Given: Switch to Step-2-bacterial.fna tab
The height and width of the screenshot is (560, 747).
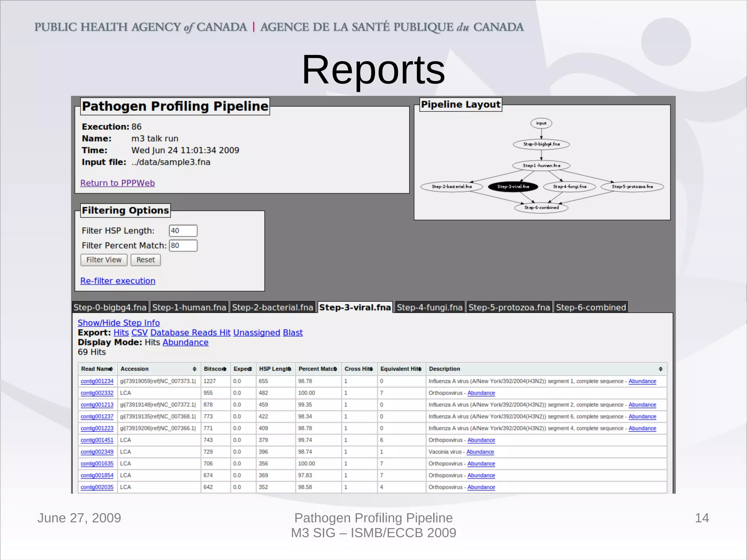Looking at the screenshot, I should 272,308.
